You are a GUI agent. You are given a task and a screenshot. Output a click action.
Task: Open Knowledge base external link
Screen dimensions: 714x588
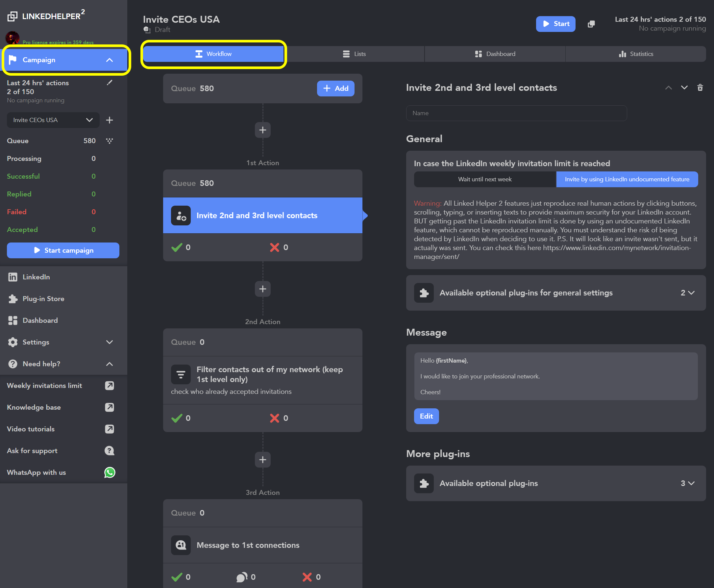[x=109, y=407]
